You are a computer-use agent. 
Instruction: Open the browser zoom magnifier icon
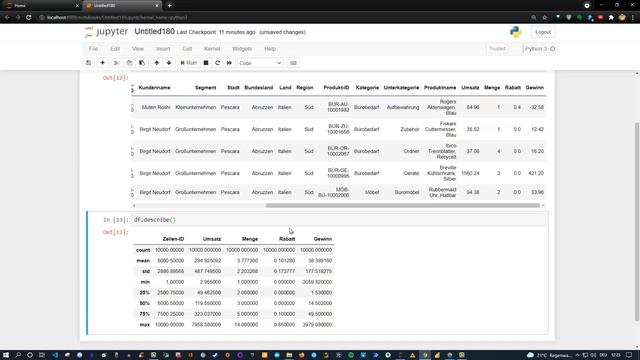[x=534, y=18]
